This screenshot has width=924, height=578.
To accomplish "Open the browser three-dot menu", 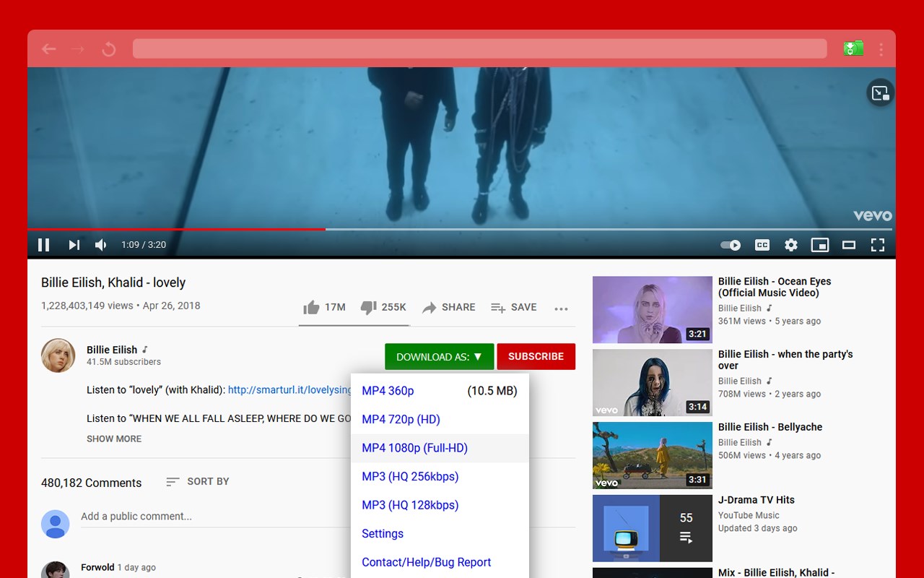I will click(x=881, y=49).
